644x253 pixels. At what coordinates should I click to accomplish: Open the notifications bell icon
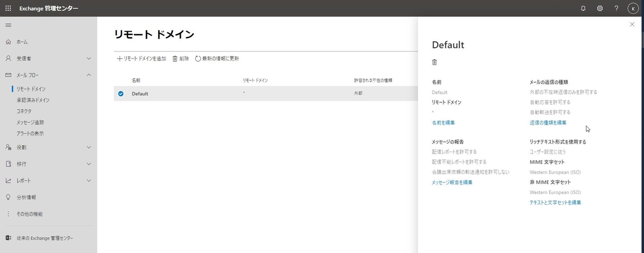tap(583, 8)
